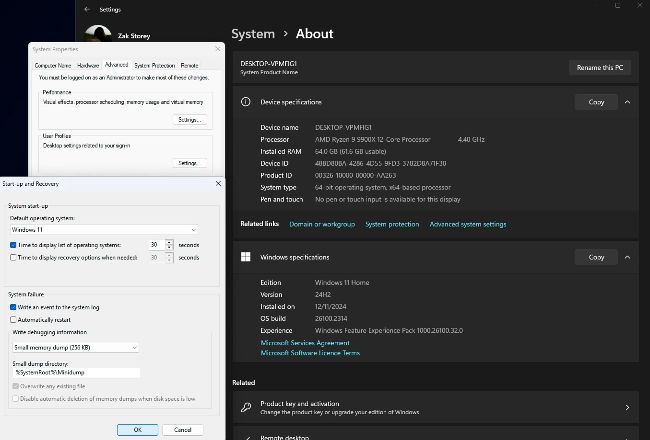Open Microsoft Services Agreement link
This screenshot has height=440, width=650.
pos(305,343)
